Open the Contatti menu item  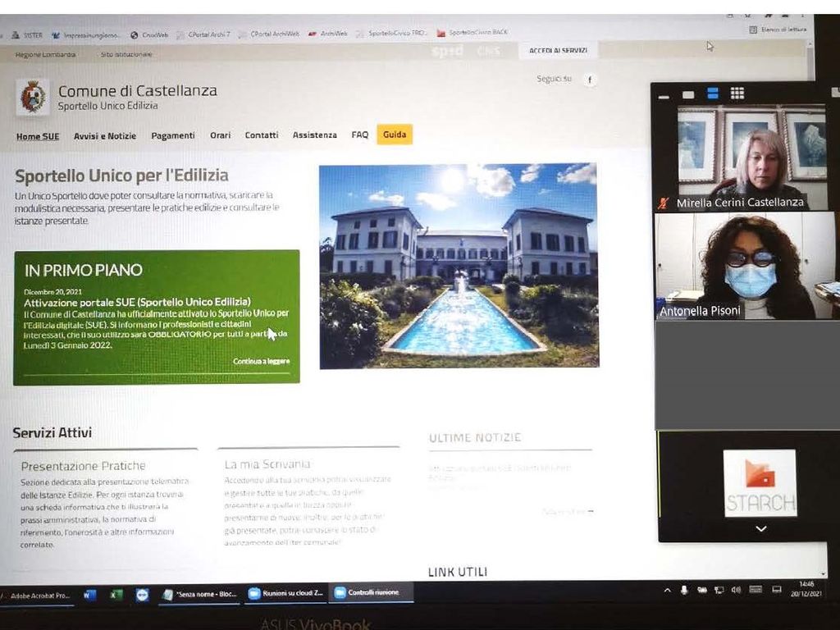pyautogui.click(x=262, y=135)
